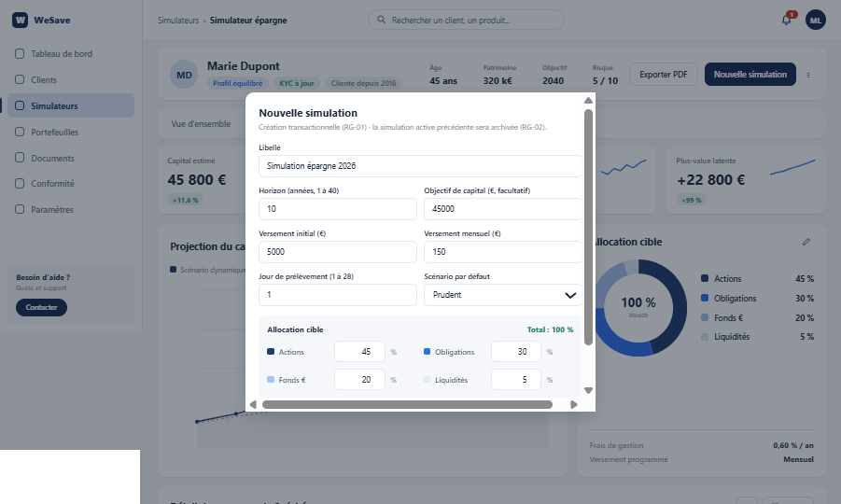Click the Actions percentage input
The width and height of the screenshot is (841, 504).
pyautogui.click(x=360, y=352)
